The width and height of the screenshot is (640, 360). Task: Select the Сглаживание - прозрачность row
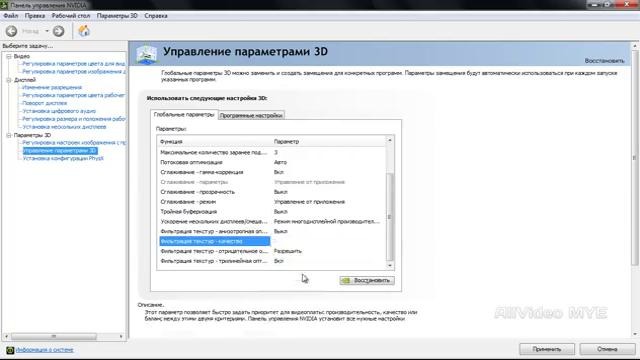271,192
